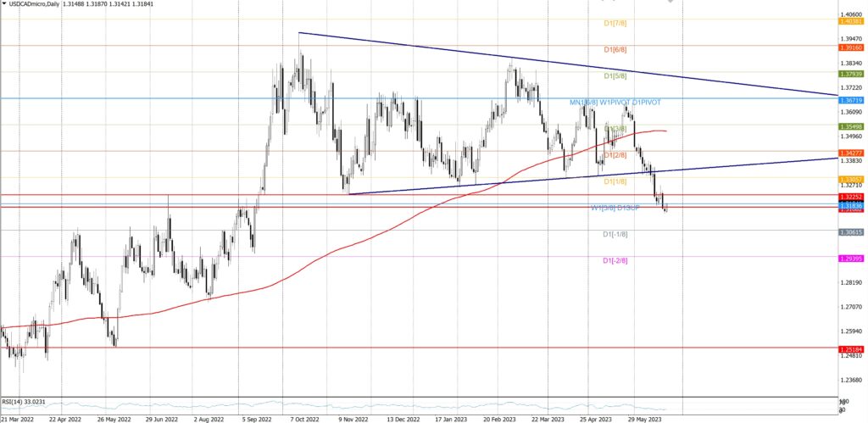Select the orange 1.40381 price tag
The image size is (868, 423).
tap(850, 22)
